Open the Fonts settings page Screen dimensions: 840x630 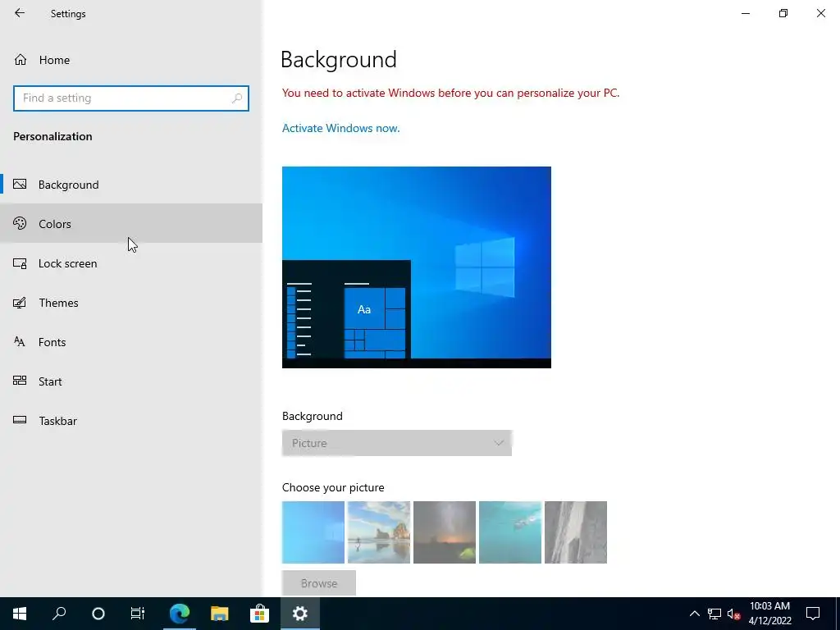pos(131,342)
